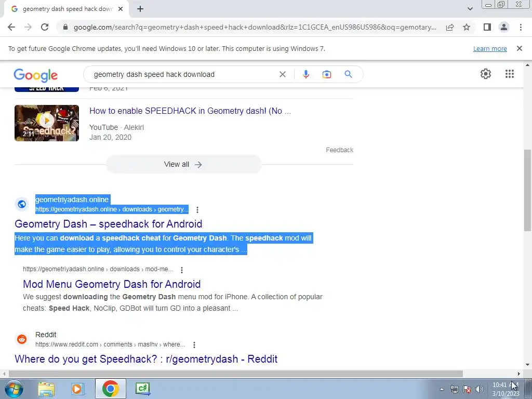Click the scroll right arrow

pos(519,374)
